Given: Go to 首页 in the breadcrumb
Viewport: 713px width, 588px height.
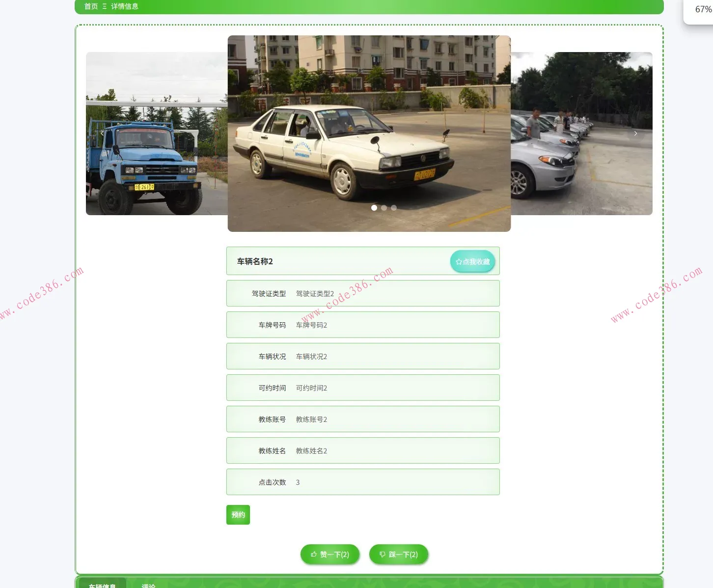Looking at the screenshot, I should (x=91, y=6).
